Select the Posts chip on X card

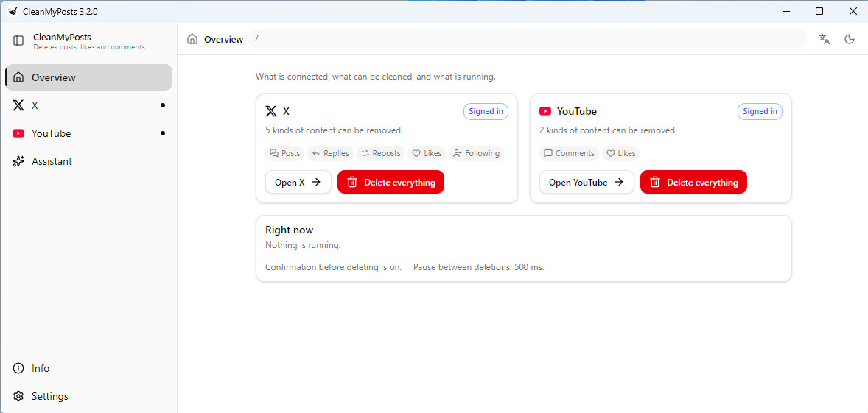(284, 153)
